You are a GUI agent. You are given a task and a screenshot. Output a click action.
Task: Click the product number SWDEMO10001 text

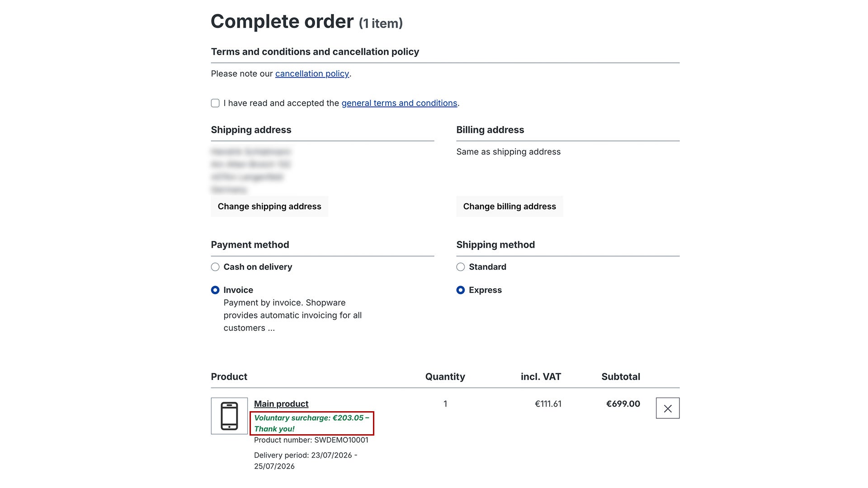click(311, 440)
